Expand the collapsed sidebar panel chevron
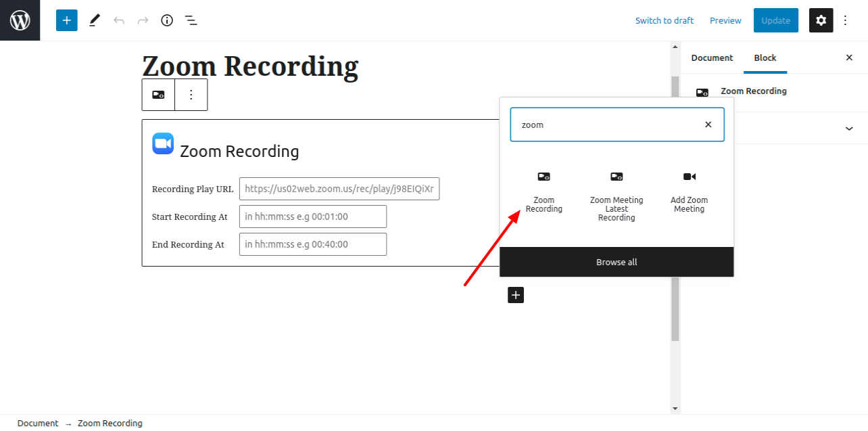The image size is (868, 431). (849, 129)
